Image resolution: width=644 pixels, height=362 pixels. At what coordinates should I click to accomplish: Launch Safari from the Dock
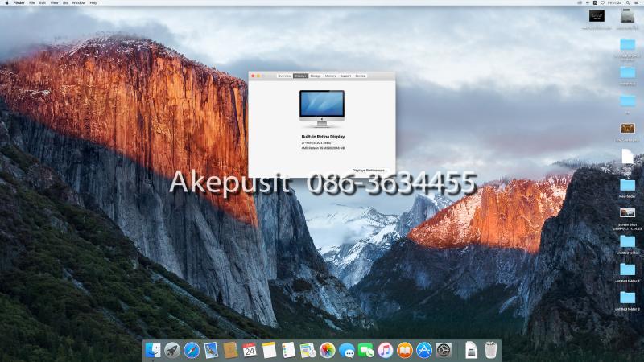(192, 350)
